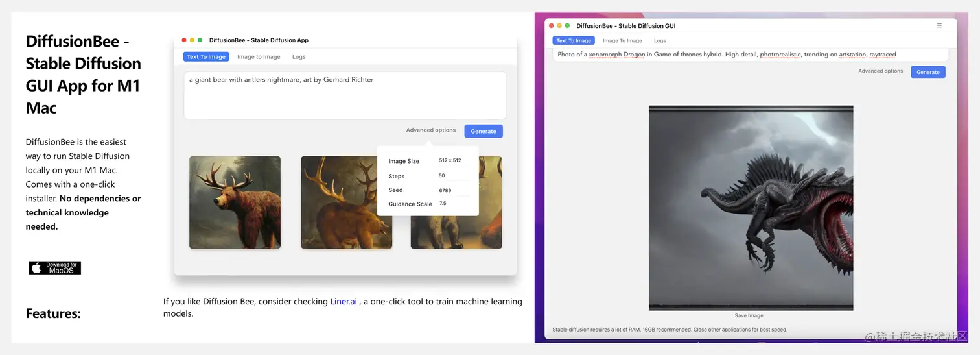The height and width of the screenshot is (355, 980).
Task: Expand Advanced options in Stable Diffusion GUI window
Action: [x=880, y=71]
